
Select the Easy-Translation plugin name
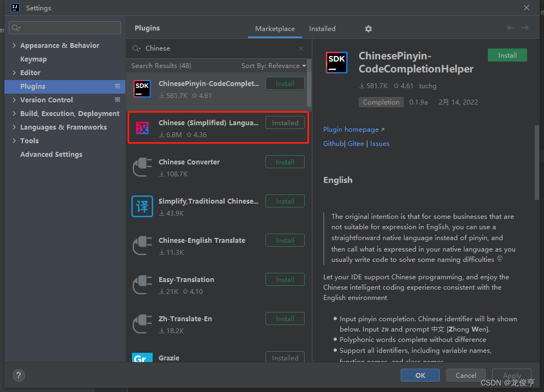pos(186,279)
